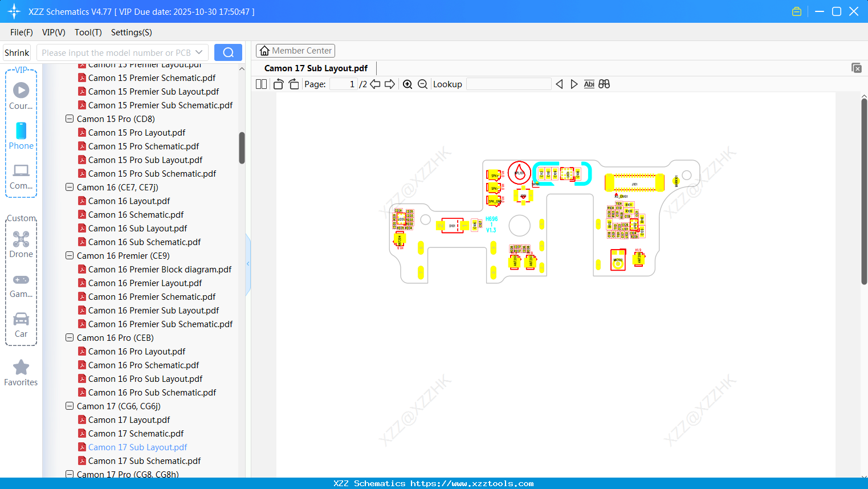Click the blue search magnifier button
The image size is (868, 489).
coord(228,52)
